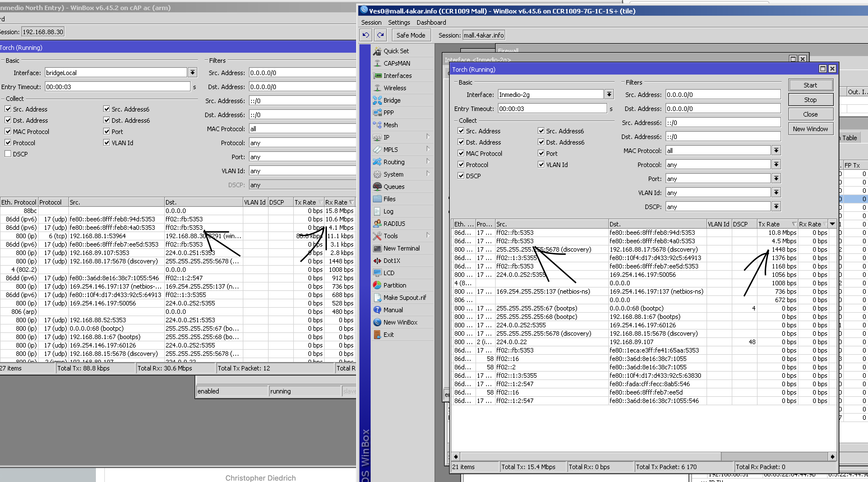Click Session address field mall.4akar.info
This screenshot has height=482, width=868.
484,35
